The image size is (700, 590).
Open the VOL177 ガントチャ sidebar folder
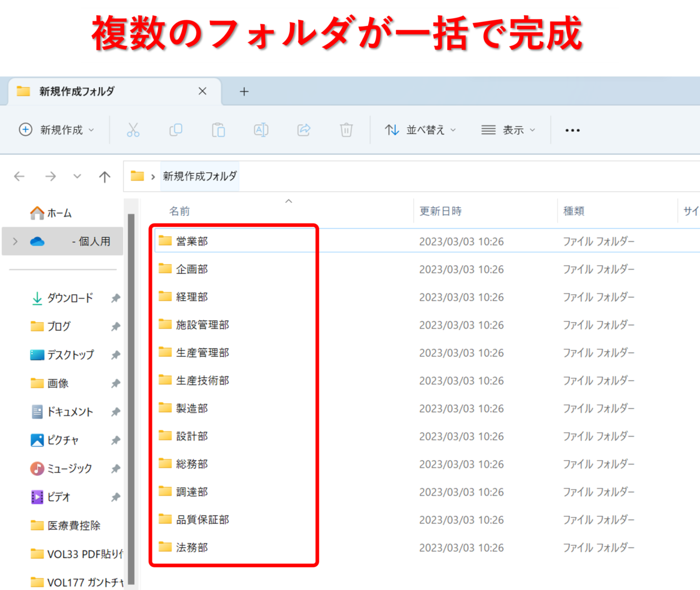click(76, 582)
